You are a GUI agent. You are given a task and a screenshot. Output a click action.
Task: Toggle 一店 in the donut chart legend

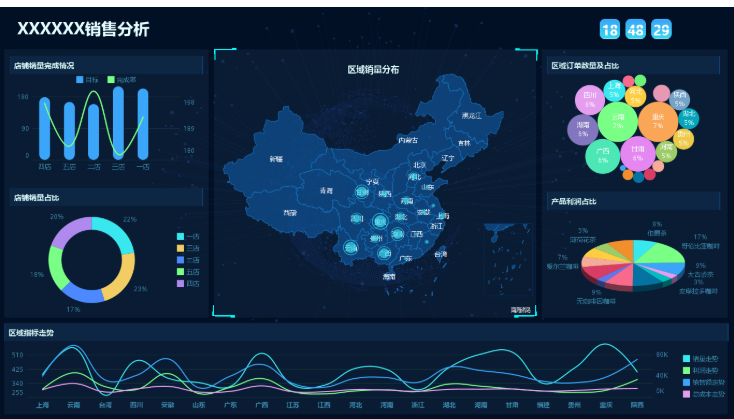(188, 236)
